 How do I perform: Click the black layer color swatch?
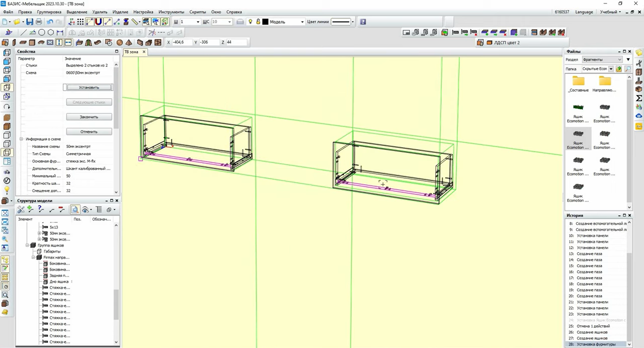coord(265,22)
